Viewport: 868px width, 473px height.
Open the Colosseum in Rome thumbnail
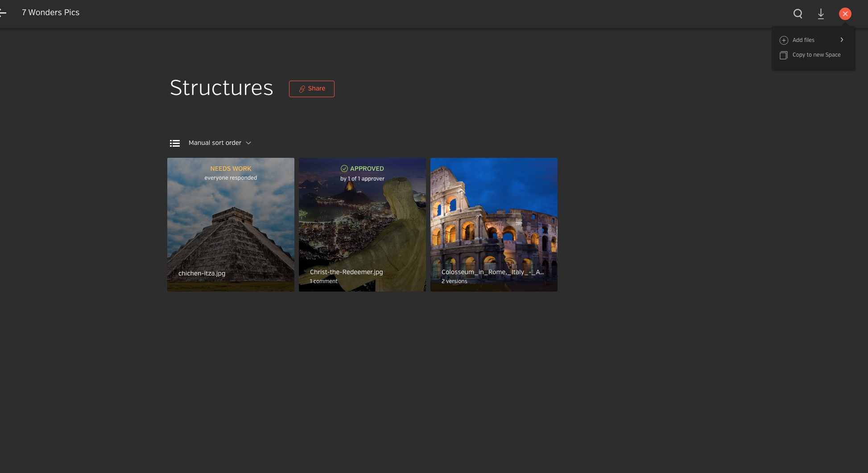494,225
